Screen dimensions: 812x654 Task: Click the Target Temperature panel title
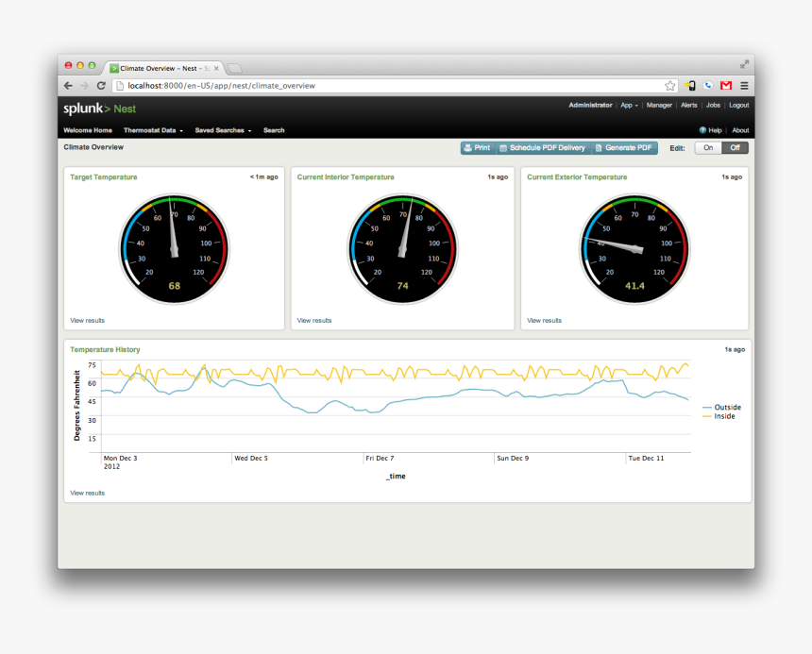[104, 177]
